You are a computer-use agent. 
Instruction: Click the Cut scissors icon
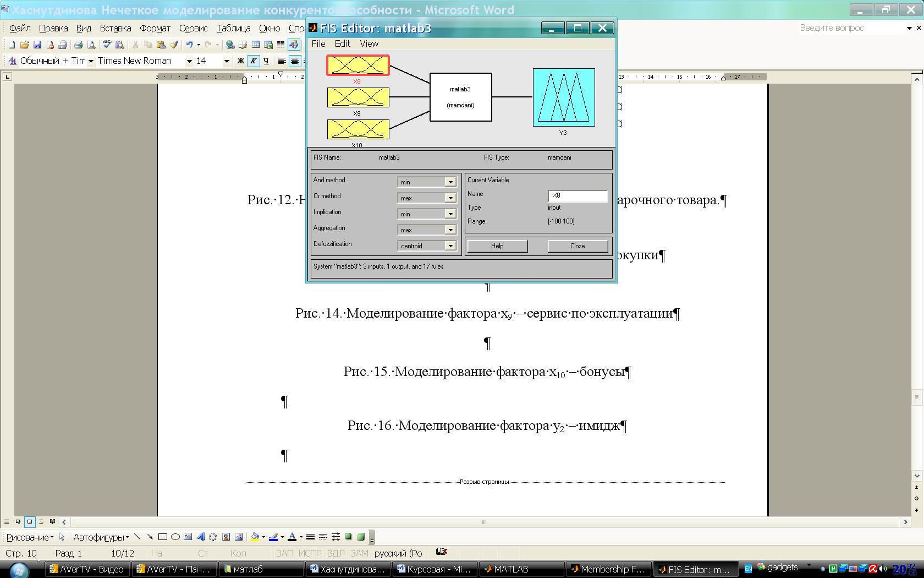click(x=135, y=45)
